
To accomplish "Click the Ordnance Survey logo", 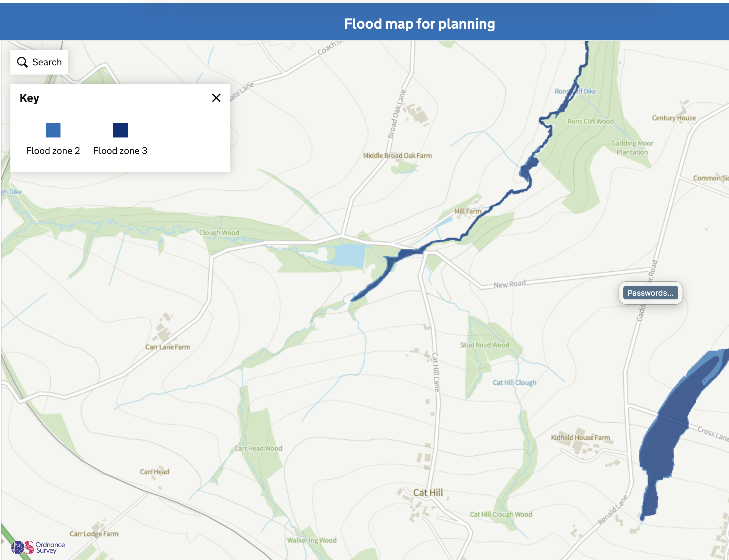I will 38,547.
